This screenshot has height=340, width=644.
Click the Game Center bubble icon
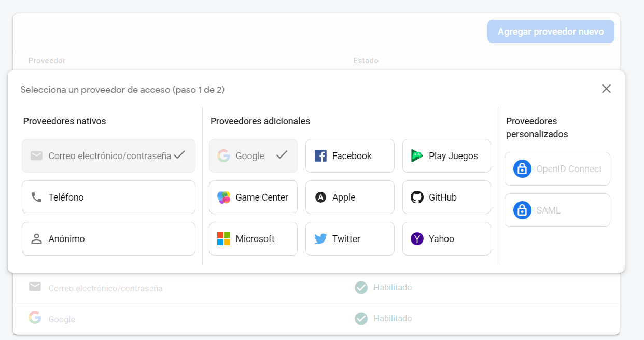pyautogui.click(x=223, y=197)
